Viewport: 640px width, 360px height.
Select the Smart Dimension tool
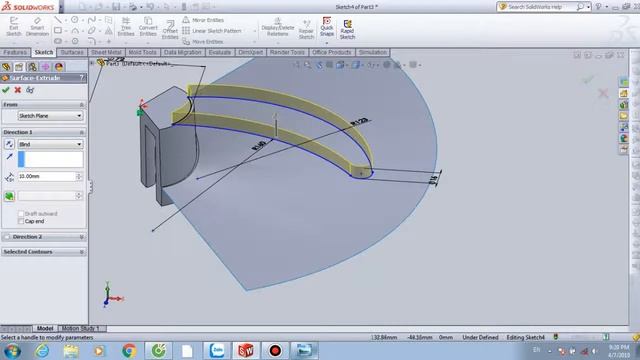pos(37,27)
